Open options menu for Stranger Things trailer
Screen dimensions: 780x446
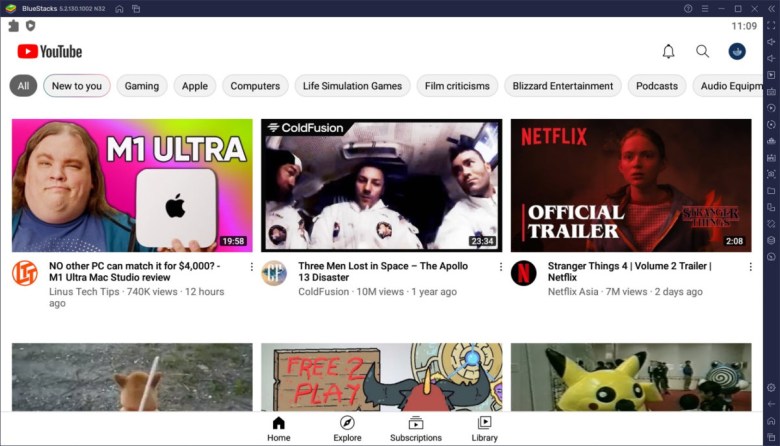pyautogui.click(x=750, y=267)
